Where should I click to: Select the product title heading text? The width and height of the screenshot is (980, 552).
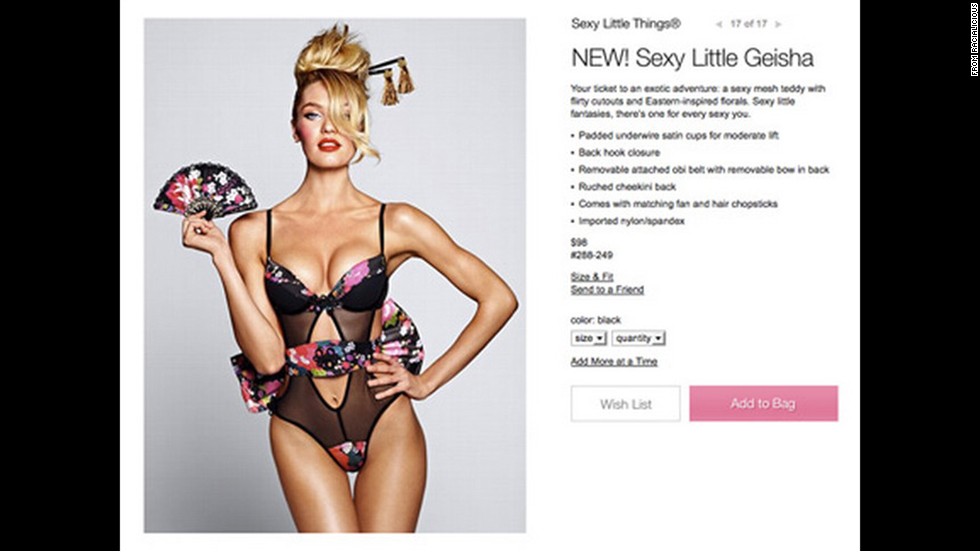tap(692, 58)
